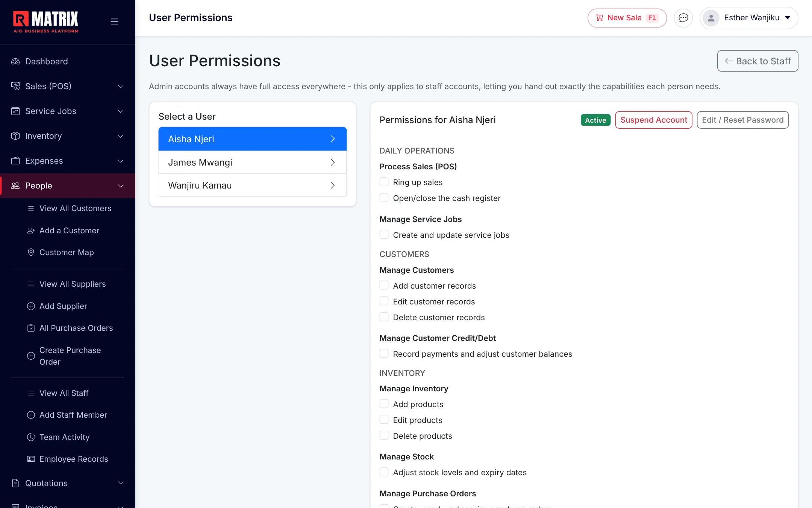The height and width of the screenshot is (508, 812).
Task: Click the New Sale button
Action: pyautogui.click(x=627, y=18)
